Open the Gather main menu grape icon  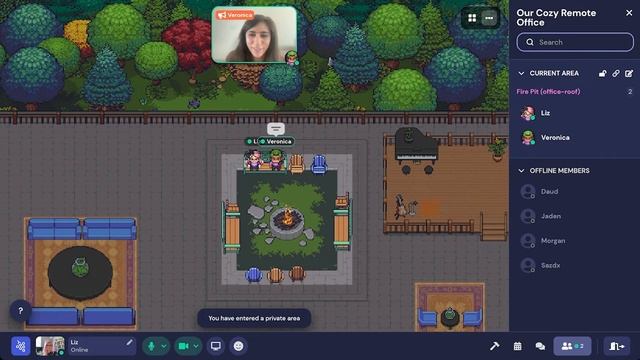(20, 346)
